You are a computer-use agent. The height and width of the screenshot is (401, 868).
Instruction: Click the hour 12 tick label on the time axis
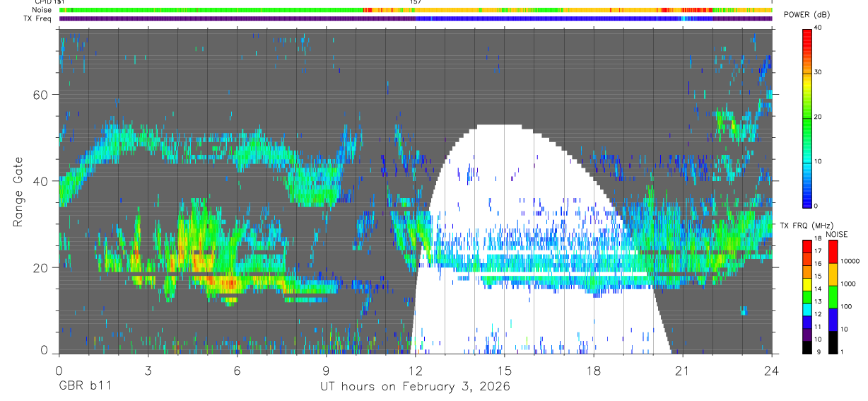415,370
